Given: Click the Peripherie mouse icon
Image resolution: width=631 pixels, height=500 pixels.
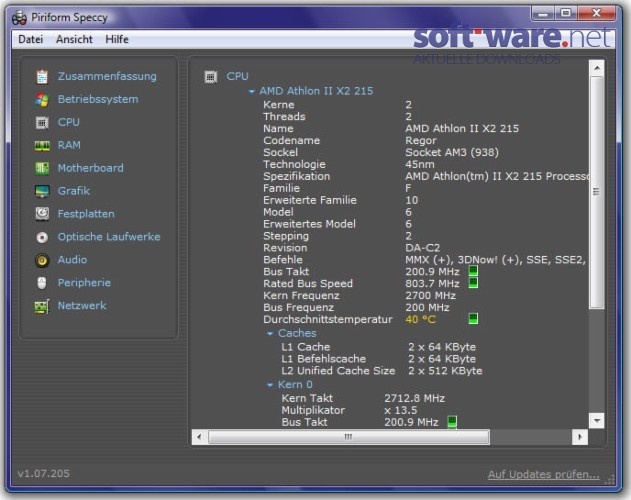Looking at the screenshot, I should (x=42, y=283).
